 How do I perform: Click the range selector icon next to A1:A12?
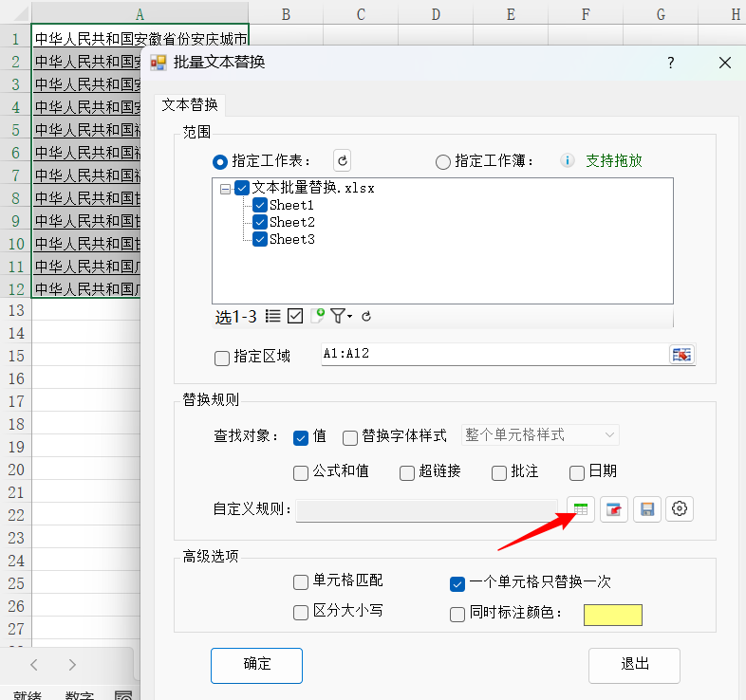(681, 355)
